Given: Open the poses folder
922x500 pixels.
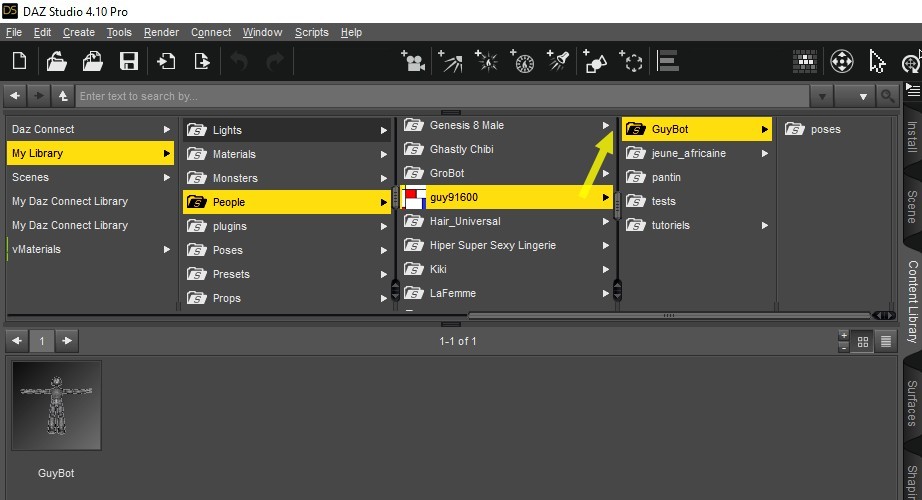Looking at the screenshot, I should [x=826, y=129].
